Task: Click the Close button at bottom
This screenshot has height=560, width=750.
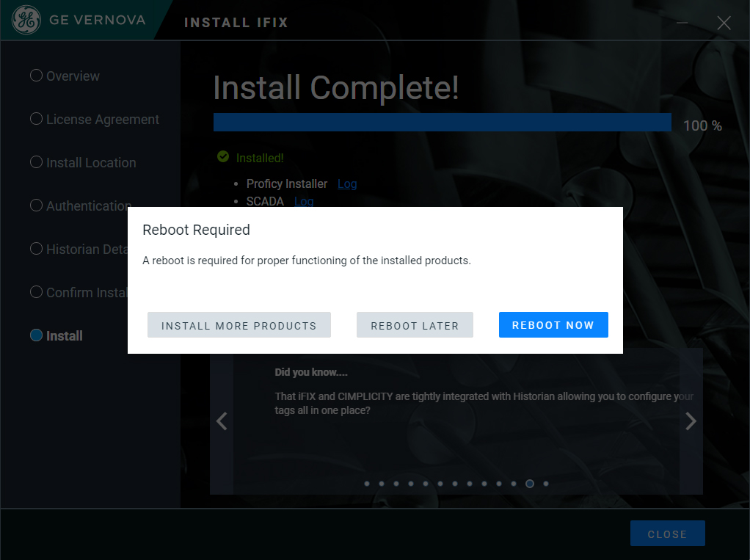Action: coord(668,534)
